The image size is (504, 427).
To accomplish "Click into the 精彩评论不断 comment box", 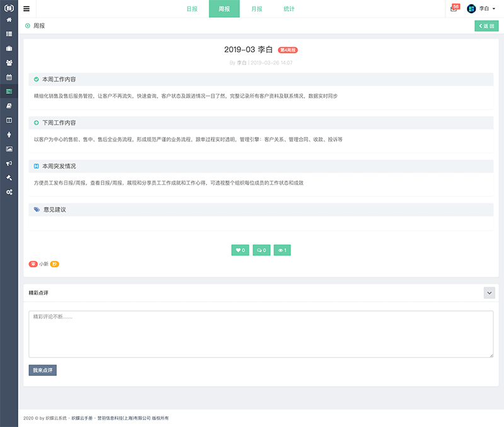I will click(261, 334).
